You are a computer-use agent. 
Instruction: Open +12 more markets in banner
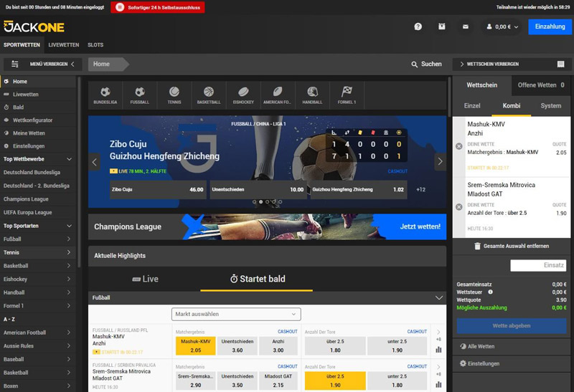(421, 189)
